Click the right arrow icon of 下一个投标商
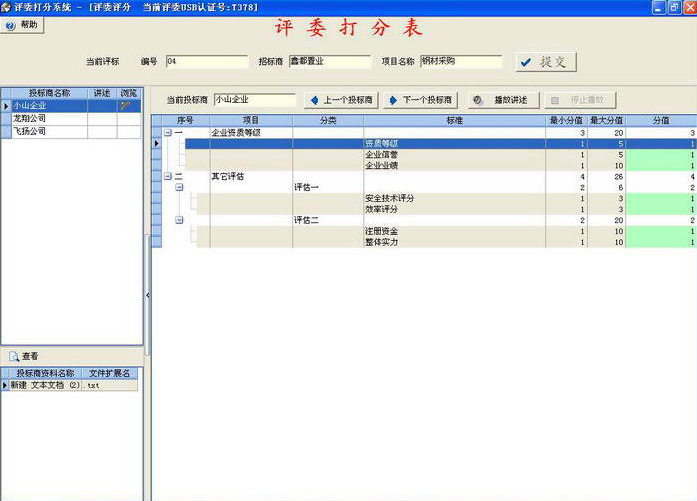Image resolution: width=697 pixels, height=501 pixels. pos(393,100)
